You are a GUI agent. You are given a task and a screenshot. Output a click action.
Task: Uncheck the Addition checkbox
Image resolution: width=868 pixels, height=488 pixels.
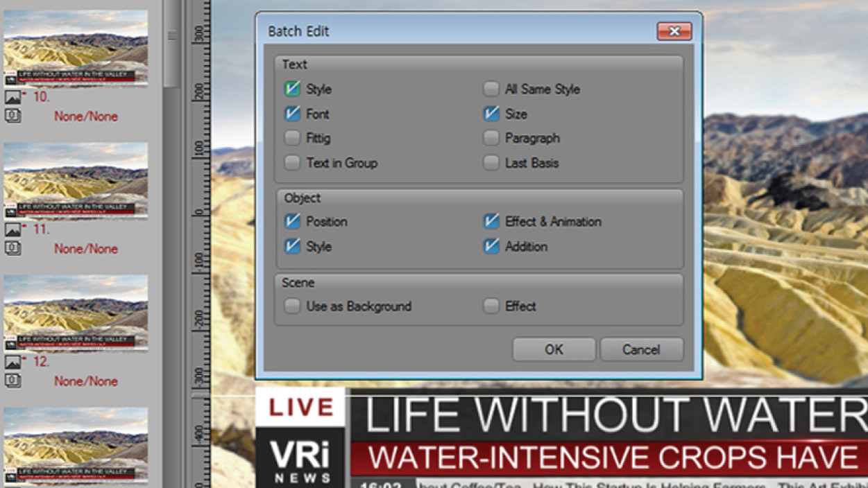[491, 246]
